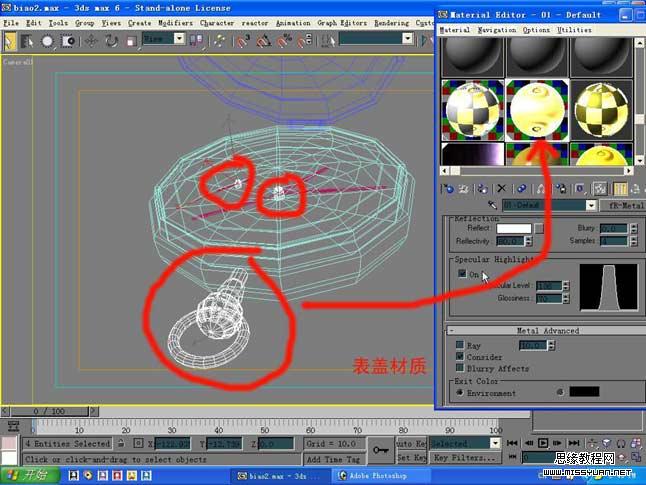Toggle Show End Result icon
This screenshot has height=485, width=646.
click(x=620, y=189)
